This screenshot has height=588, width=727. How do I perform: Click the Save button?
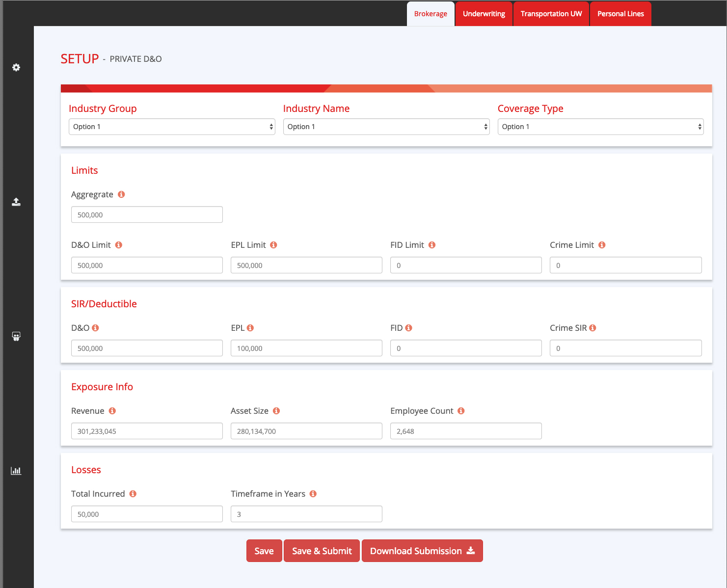264,551
